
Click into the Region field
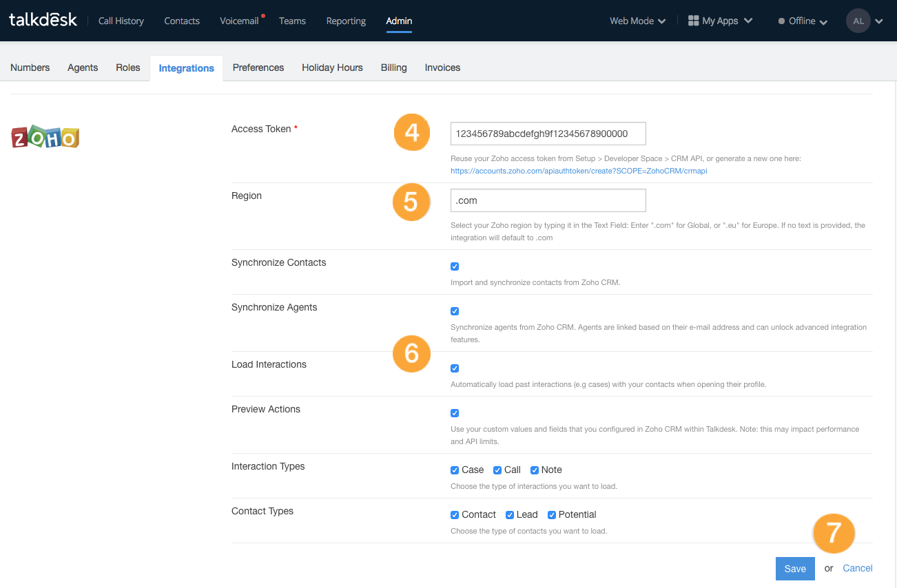click(x=548, y=200)
